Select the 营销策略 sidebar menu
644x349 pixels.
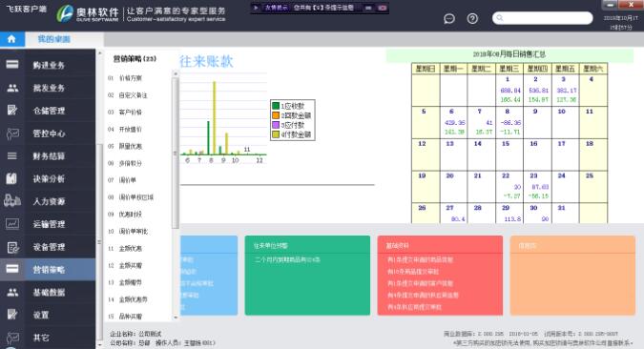tap(48, 269)
